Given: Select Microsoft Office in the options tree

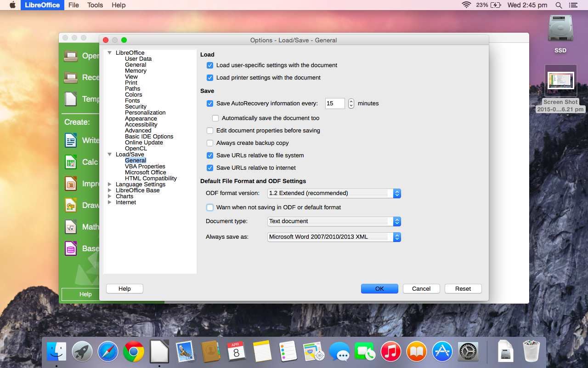Looking at the screenshot, I should (x=146, y=172).
